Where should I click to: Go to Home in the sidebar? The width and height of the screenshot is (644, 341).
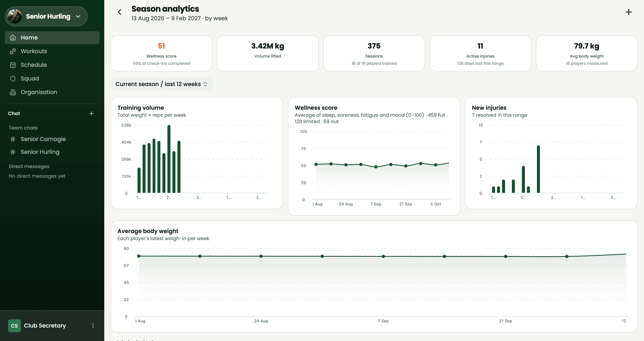click(x=52, y=38)
